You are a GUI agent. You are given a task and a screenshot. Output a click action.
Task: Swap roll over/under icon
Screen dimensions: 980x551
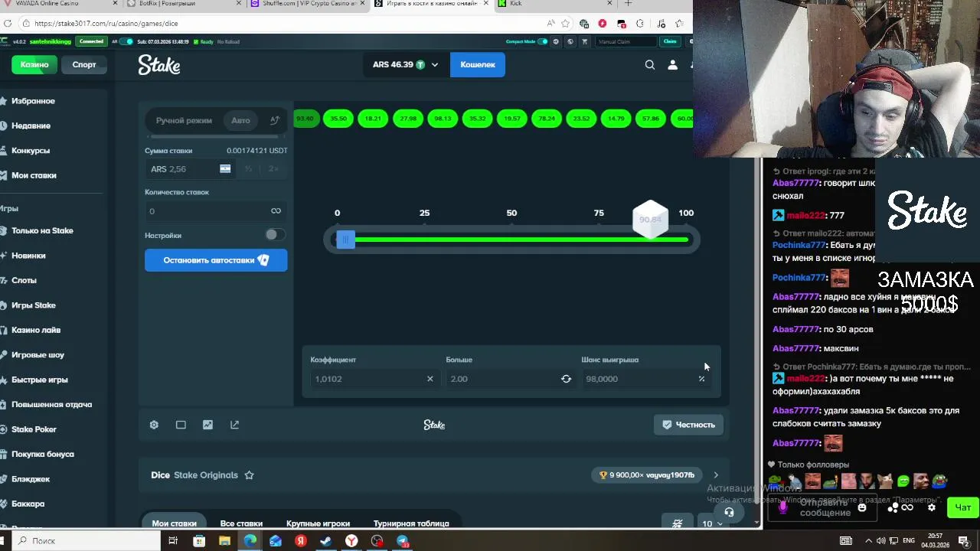[x=566, y=379]
